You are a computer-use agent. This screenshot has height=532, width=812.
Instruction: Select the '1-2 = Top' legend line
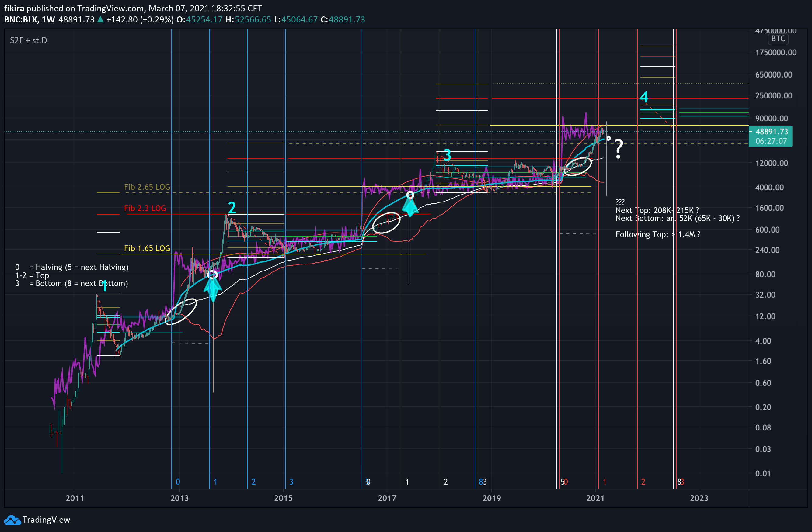(32, 275)
